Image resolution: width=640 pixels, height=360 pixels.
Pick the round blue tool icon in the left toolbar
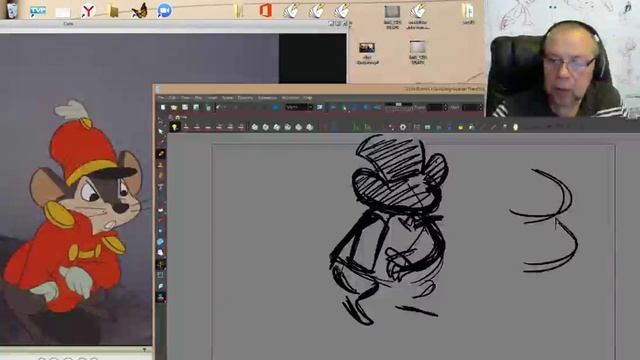(x=160, y=242)
